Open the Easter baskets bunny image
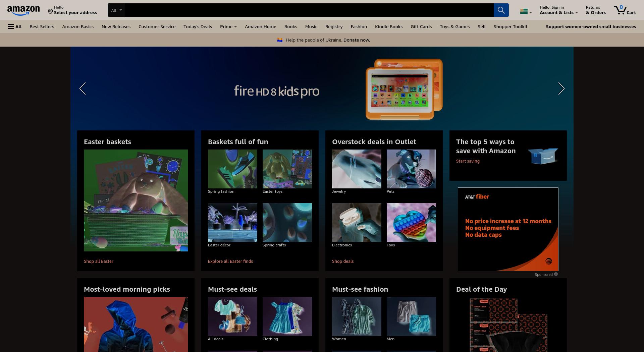644x352 pixels. click(x=136, y=200)
